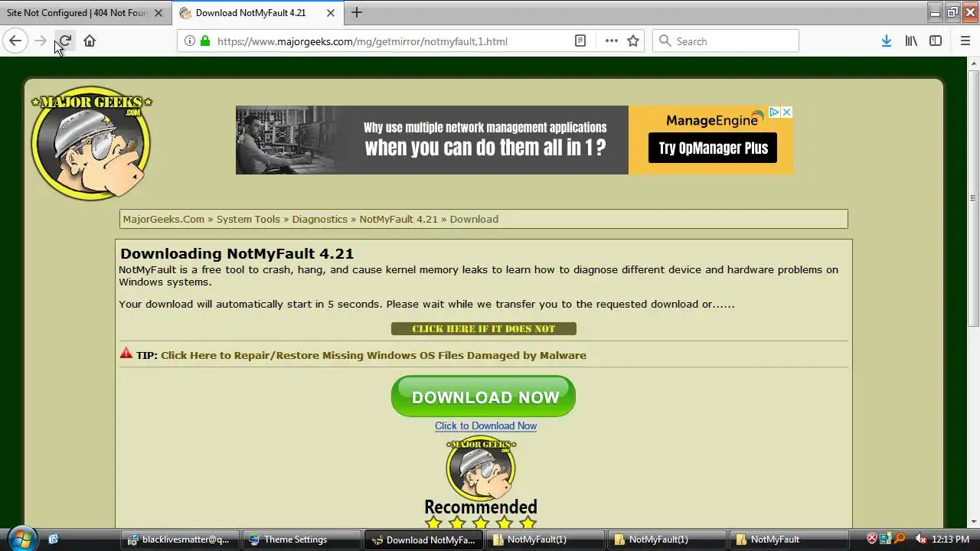Click the page vertical scrollbar
The width and height of the screenshot is (980, 551).
[973, 199]
